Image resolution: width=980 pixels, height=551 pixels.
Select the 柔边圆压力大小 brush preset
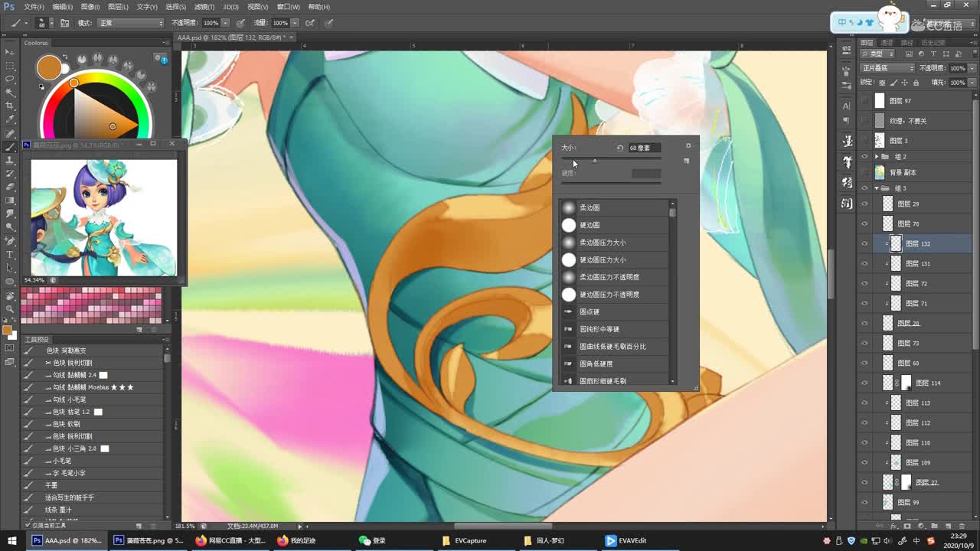click(x=614, y=243)
